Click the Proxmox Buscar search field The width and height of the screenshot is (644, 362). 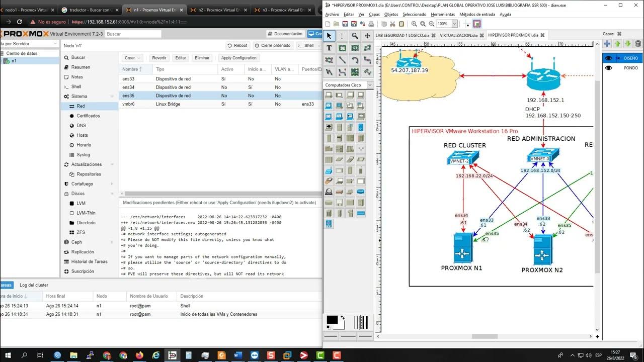coord(133,34)
